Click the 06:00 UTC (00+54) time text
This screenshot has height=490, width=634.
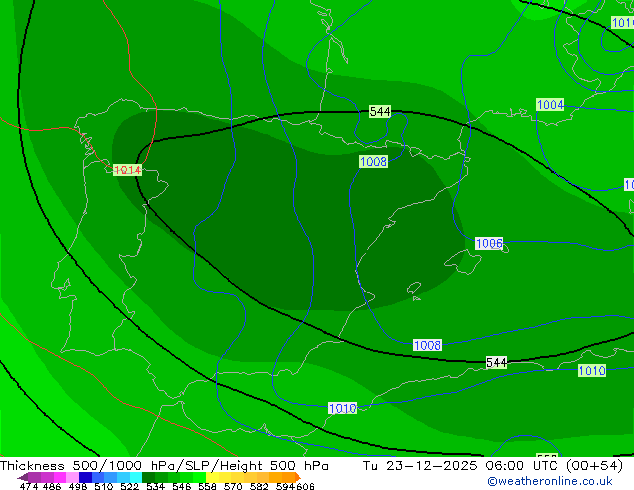[x=554, y=466]
